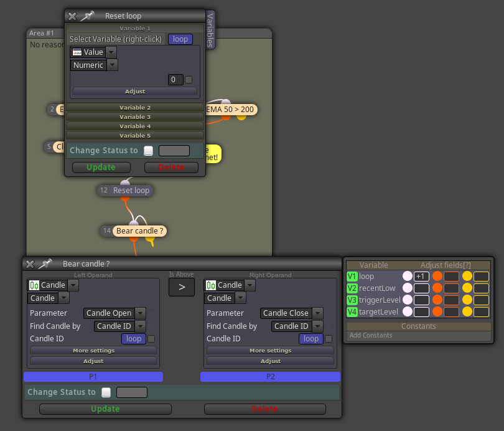This screenshot has width=504, height=431.
Task: Open the Candle Close parameter dropdown
Action: click(x=291, y=313)
